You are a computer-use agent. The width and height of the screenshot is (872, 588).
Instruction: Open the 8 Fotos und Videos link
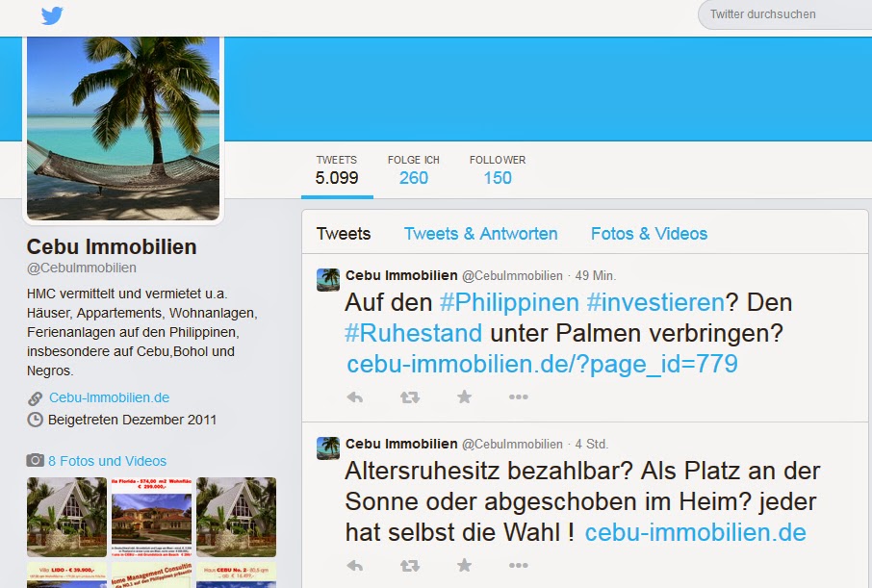click(x=107, y=461)
